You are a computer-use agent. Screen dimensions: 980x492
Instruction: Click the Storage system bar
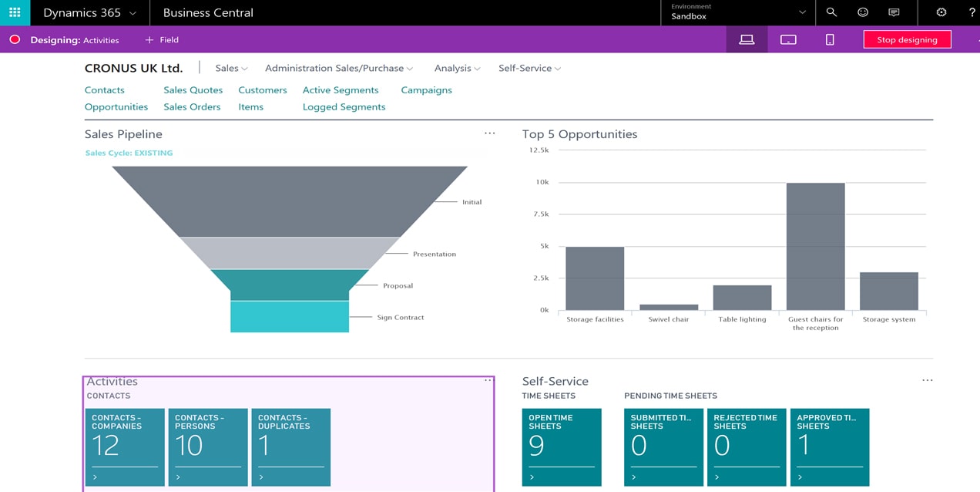[x=889, y=291]
